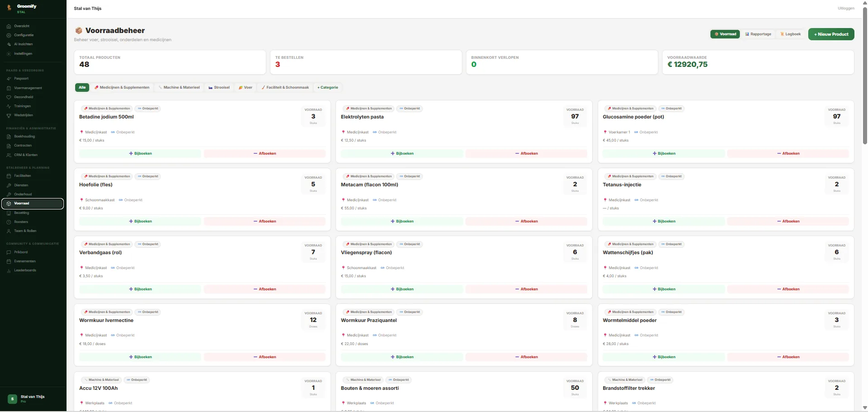
Task: Open Accu 12V 100Ah product card
Action: coord(202,392)
